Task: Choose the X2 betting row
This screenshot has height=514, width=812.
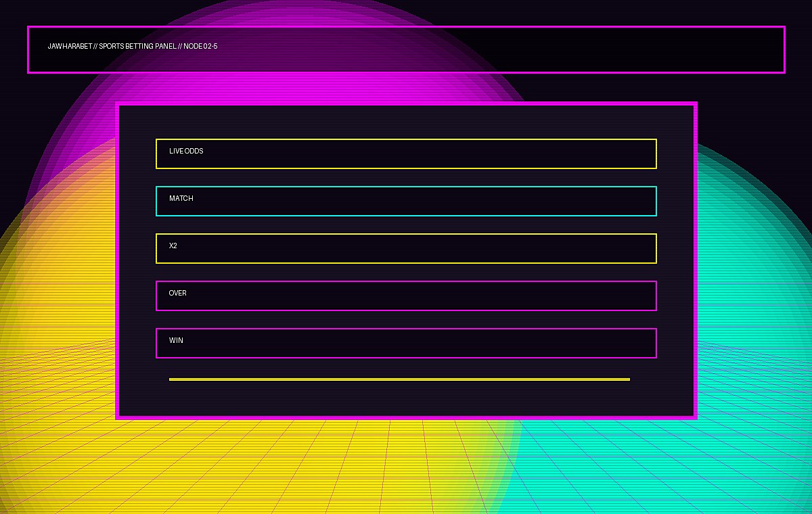Action: point(406,248)
